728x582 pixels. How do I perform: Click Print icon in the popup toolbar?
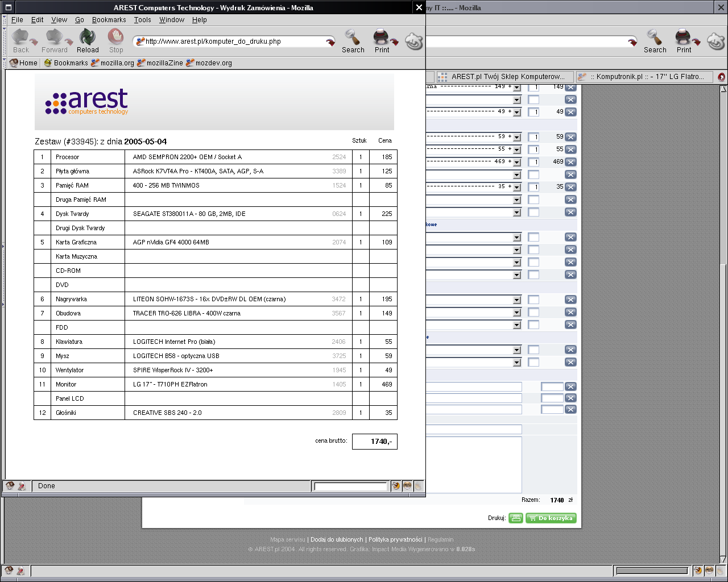(x=382, y=41)
